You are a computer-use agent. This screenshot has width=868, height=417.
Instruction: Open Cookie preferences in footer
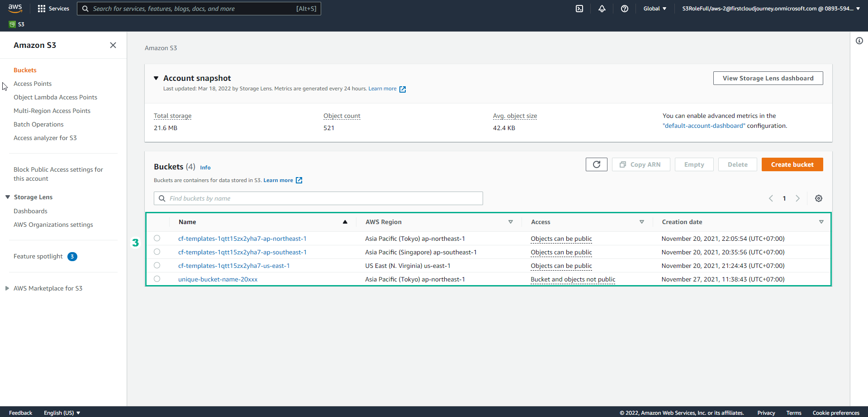(x=836, y=413)
